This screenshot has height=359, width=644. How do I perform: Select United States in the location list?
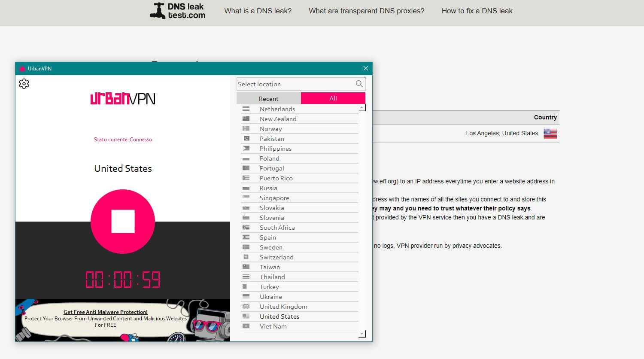[300, 316]
